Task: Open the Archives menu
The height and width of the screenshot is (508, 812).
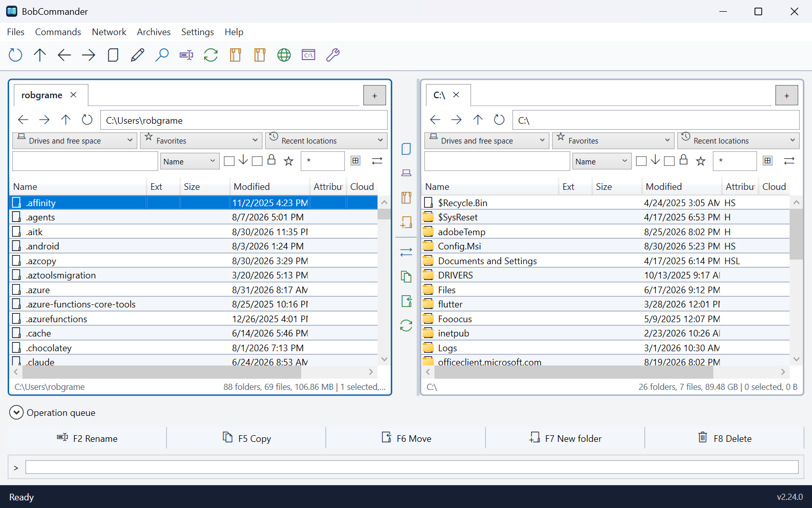Action: coord(154,32)
